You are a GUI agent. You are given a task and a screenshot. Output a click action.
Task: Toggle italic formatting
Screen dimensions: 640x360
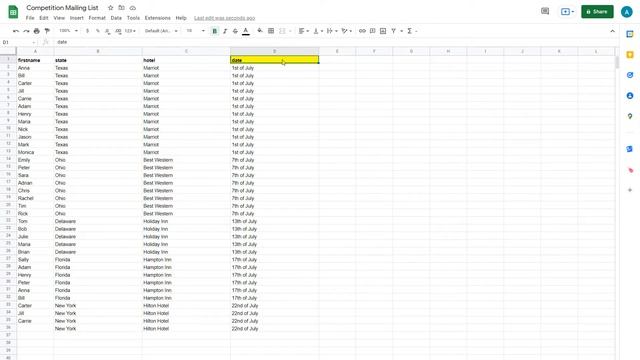point(225,31)
